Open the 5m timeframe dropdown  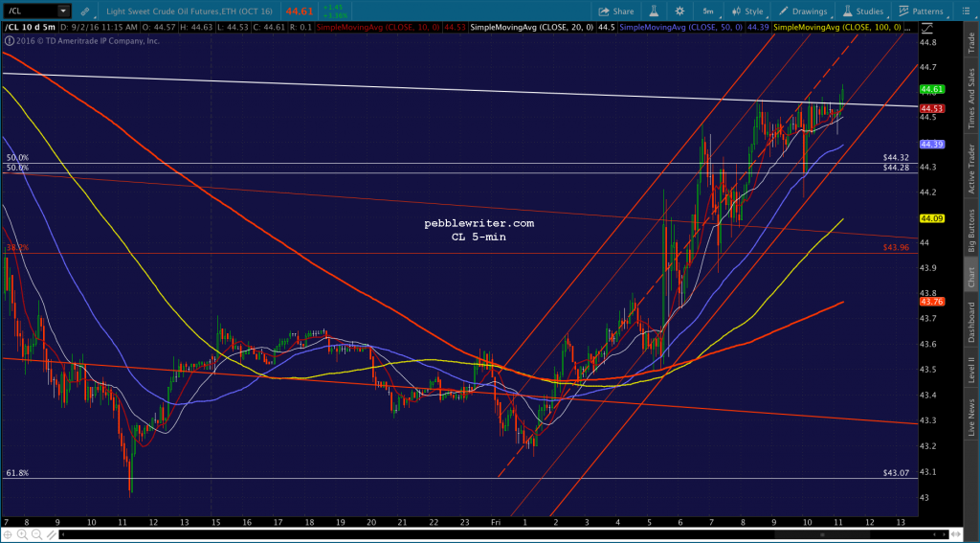[708, 11]
